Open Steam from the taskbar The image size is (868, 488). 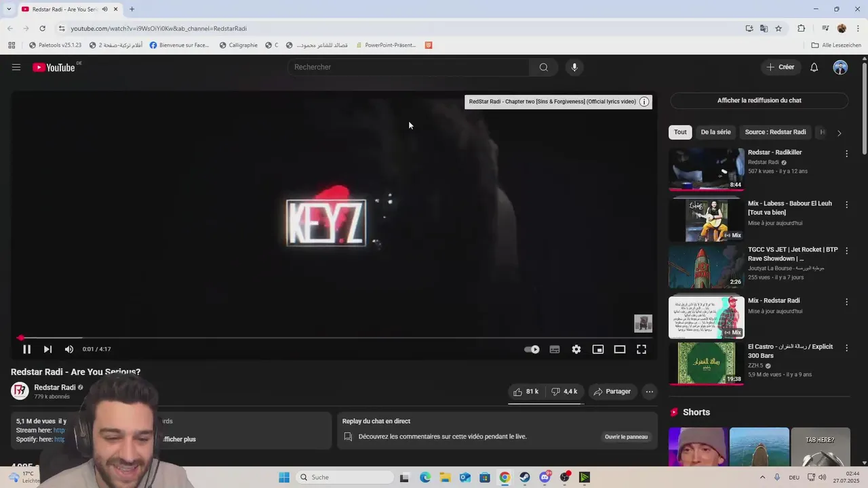525,477
